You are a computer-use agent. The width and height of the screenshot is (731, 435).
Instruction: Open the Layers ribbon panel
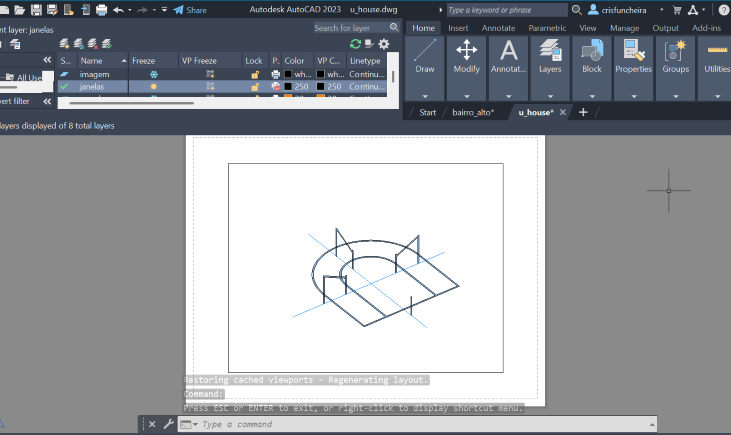550,57
